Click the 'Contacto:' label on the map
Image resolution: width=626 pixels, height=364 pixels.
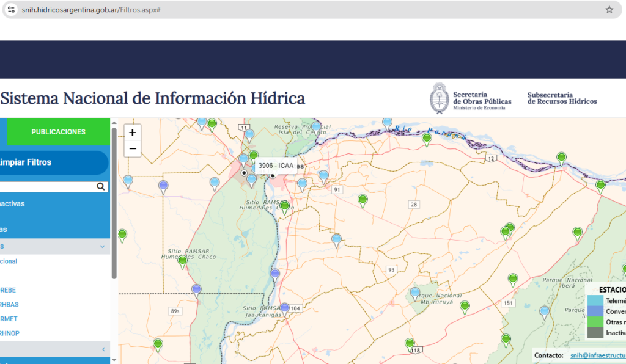click(549, 355)
